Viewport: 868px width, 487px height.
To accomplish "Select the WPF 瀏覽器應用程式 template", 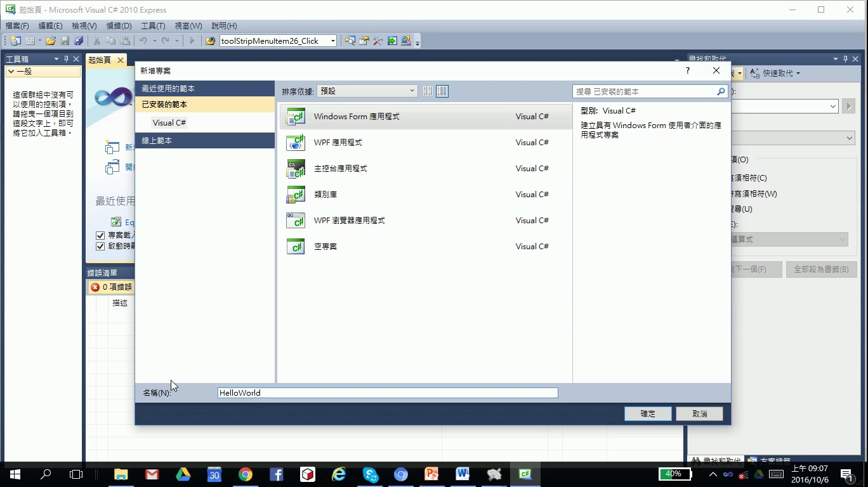I will point(426,221).
